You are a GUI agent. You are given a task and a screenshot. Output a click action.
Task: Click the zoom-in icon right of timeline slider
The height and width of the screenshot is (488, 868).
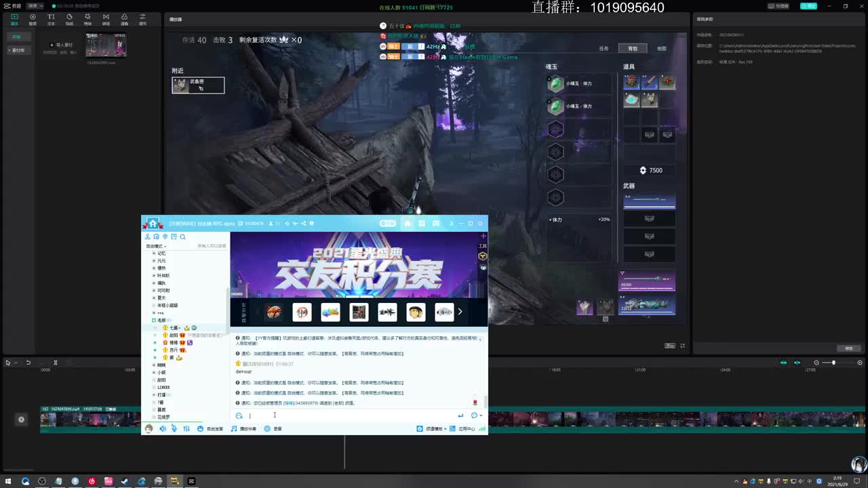pyautogui.click(x=860, y=363)
